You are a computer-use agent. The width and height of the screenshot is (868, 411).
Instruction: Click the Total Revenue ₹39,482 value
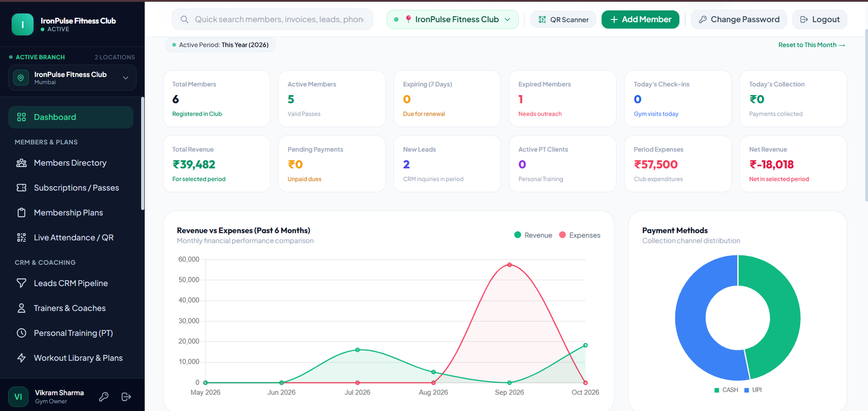pyautogui.click(x=194, y=165)
